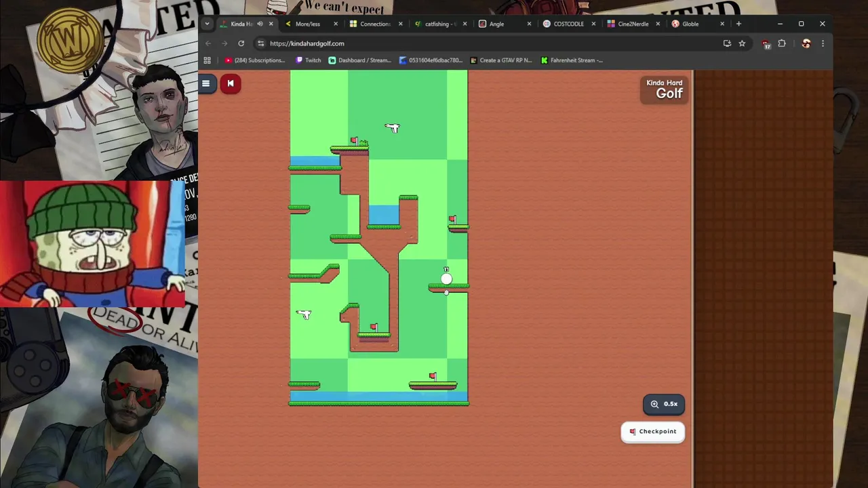Close the Angle tab
Image resolution: width=868 pixels, height=488 pixels.
[x=529, y=24]
